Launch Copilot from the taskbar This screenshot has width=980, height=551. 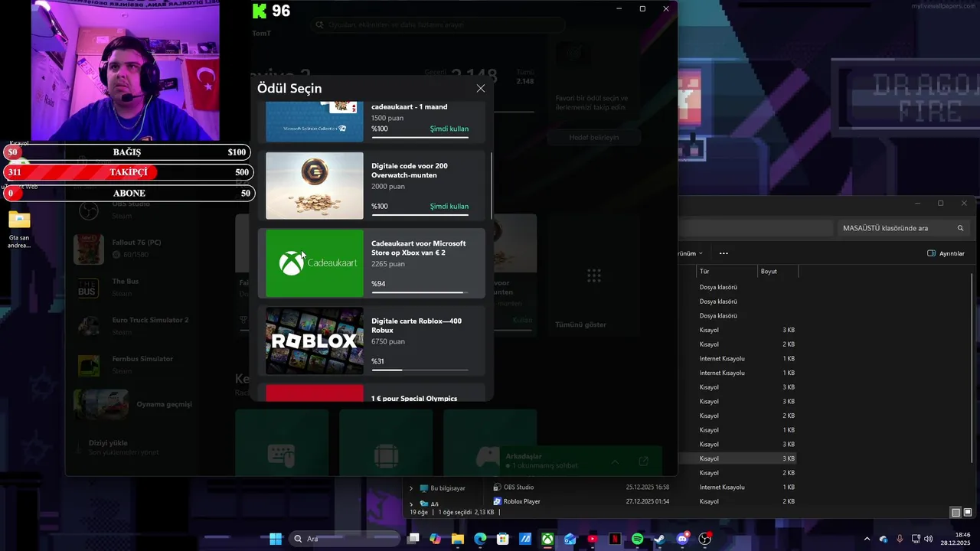[x=436, y=539]
